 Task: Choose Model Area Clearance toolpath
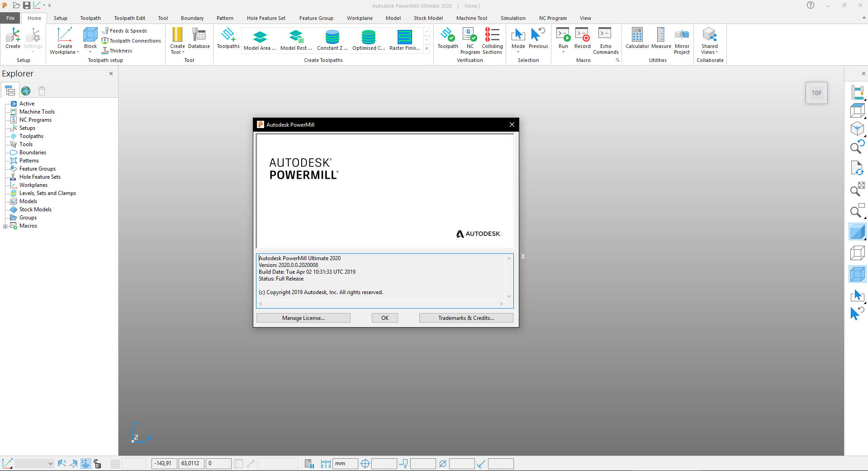260,40
